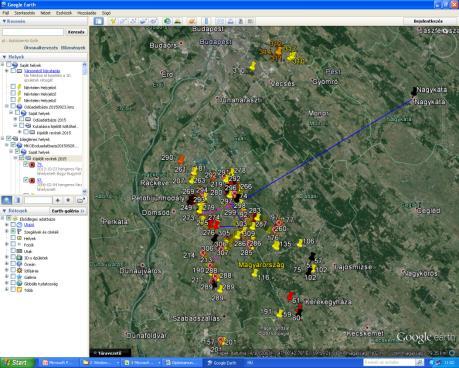Image resolution: width=459 pixels, height=368 pixels.
Task: Toggle sunlight across the landscape icon
Action: click(x=178, y=21)
